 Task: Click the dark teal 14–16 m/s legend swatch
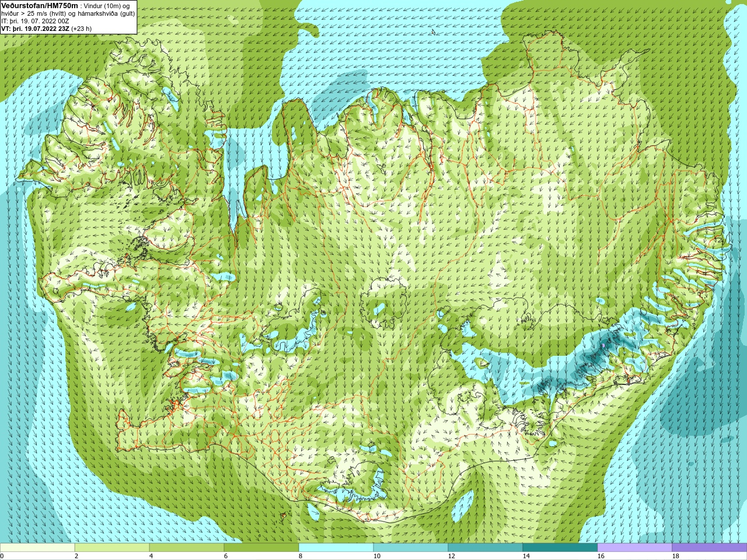click(560, 548)
